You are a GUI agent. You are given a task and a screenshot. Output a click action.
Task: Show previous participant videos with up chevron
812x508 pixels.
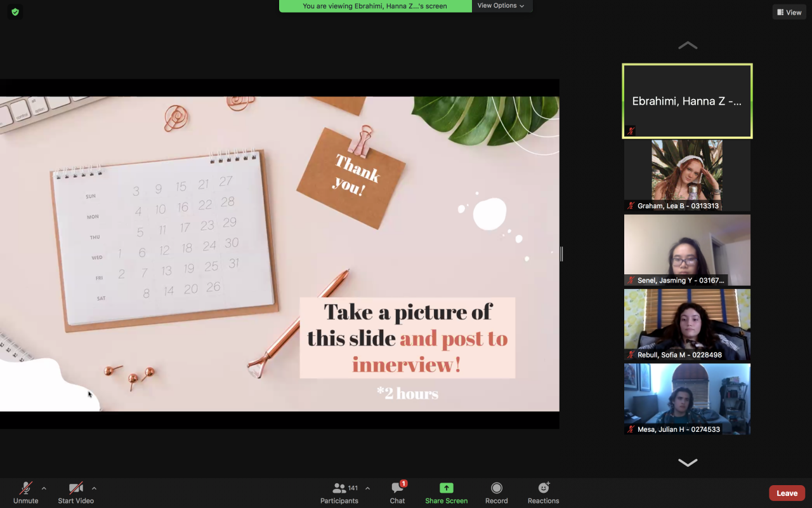[x=688, y=46]
